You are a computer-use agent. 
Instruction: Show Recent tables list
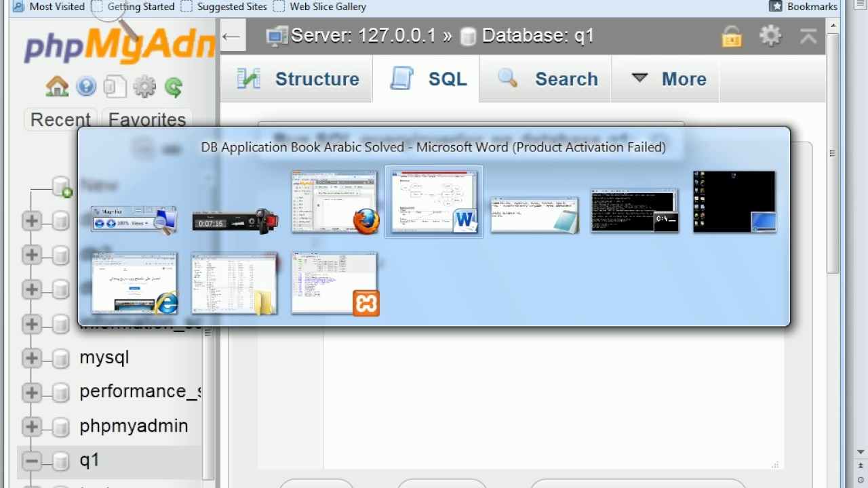(60, 120)
